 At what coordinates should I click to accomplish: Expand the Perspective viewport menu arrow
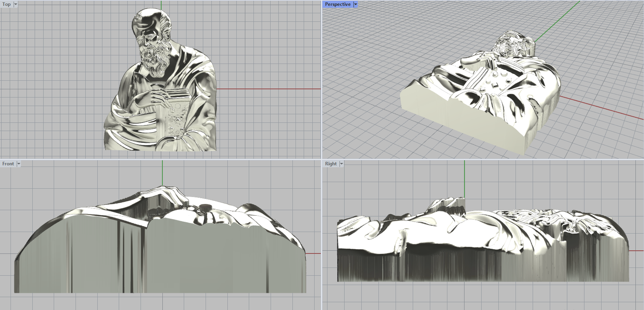(355, 4)
